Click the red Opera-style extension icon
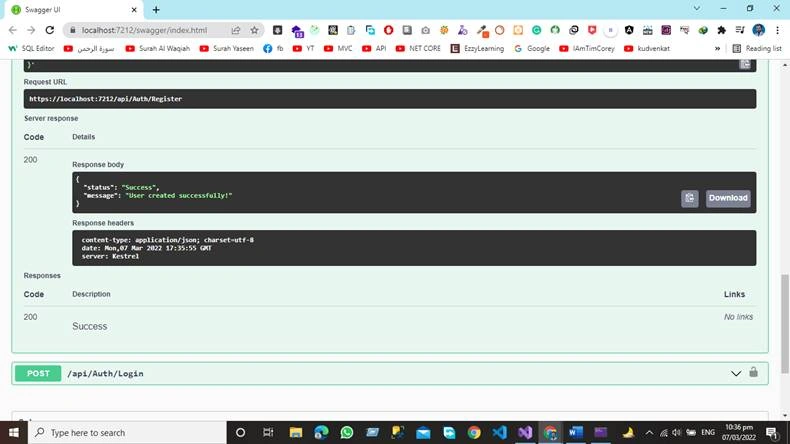The width and height of the screenshot is (790, 444). 388,30
